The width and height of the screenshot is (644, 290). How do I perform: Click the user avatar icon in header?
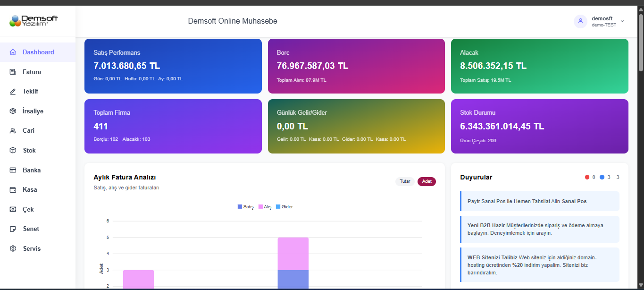point(580,21)
